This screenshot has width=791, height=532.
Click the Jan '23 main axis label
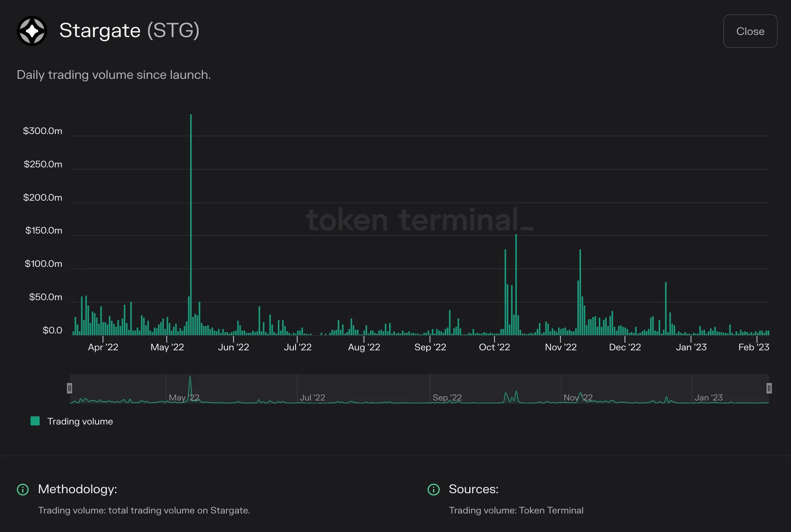691,347
